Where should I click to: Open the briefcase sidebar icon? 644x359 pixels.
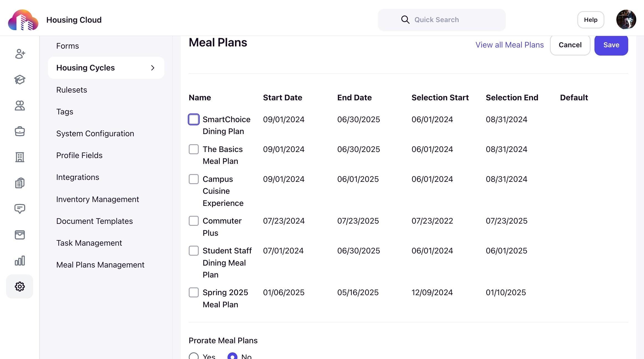pos(20,131)
